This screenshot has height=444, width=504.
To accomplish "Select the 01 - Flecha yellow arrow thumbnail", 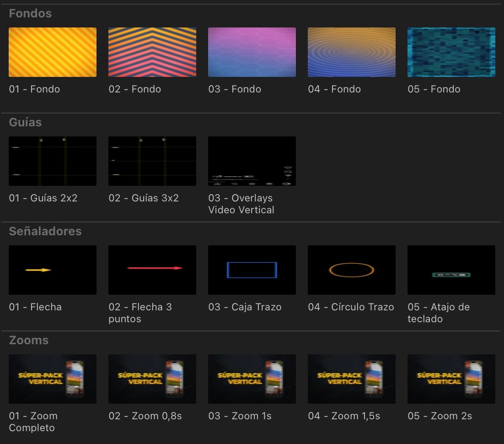I will click(53, 270).
